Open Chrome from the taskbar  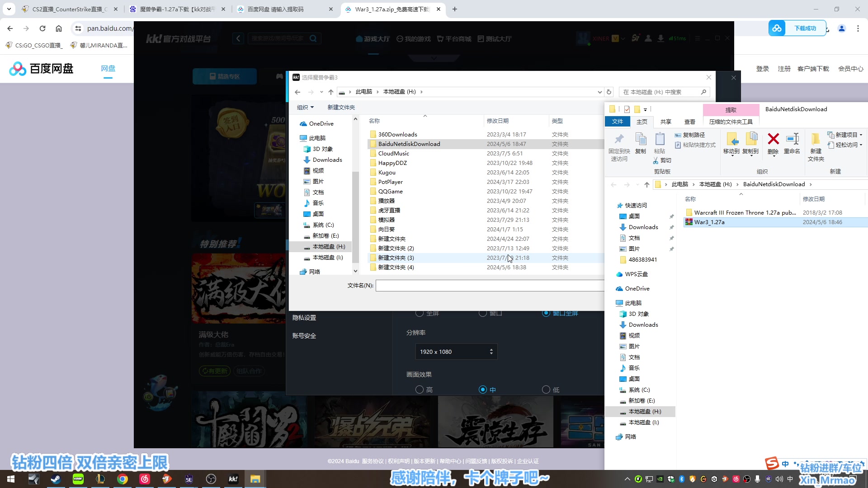click(123, 479)
